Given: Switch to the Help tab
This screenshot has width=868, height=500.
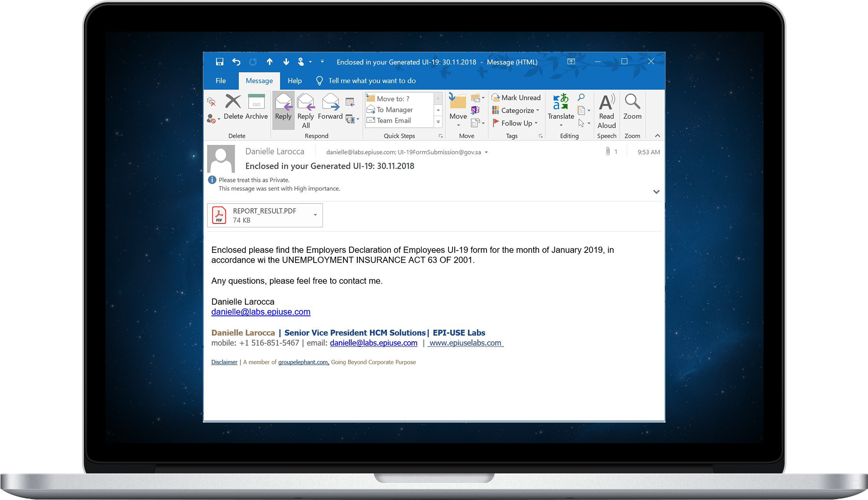Looking at the screenshot, I should pos(295,80).
